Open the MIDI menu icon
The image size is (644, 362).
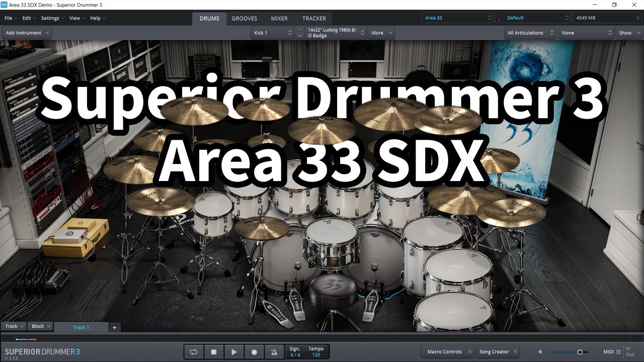tap(618, 352)
